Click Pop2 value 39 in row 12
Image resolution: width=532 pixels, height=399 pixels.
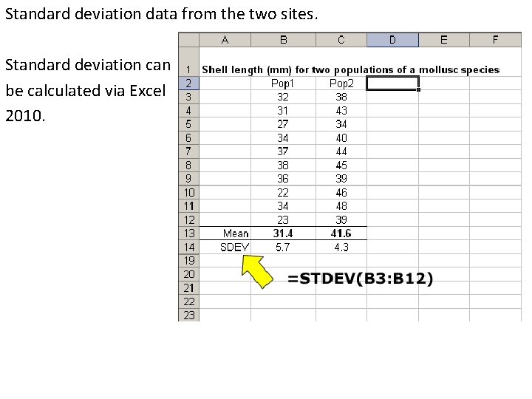pos(341,220)
